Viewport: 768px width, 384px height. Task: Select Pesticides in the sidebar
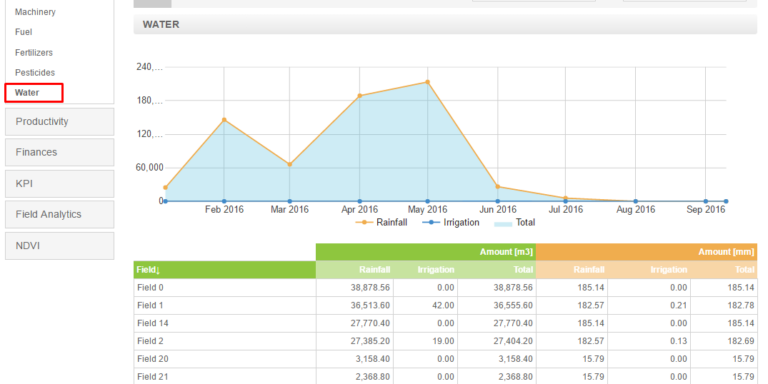click(x=35, y=72)
